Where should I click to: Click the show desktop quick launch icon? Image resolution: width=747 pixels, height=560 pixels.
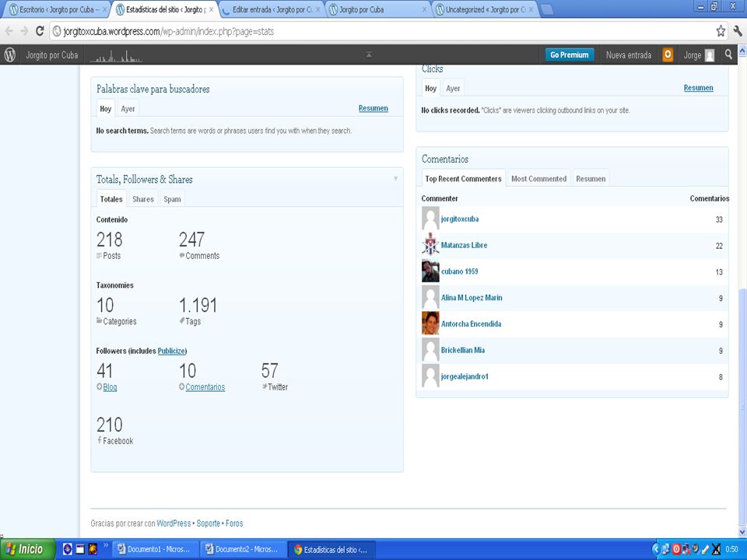click(x=80, y=550)
